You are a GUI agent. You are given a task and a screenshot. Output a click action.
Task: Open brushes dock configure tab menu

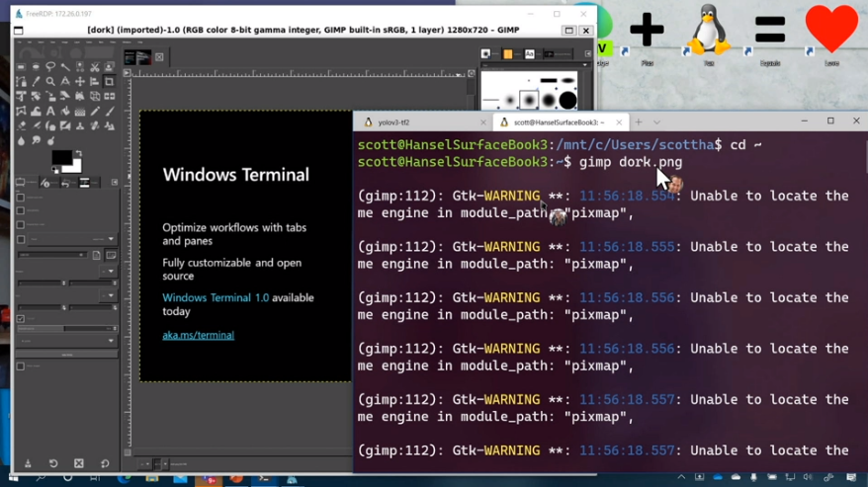[x=588, y=53]
